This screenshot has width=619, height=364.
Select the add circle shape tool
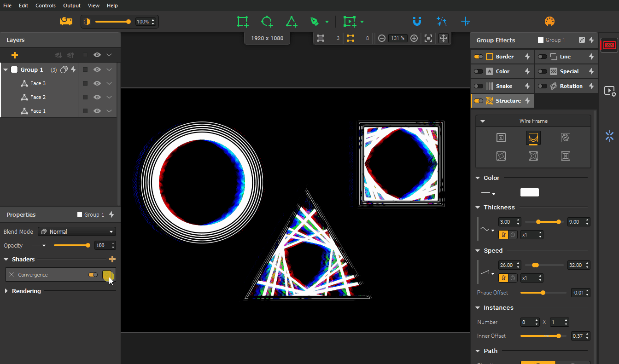pyautogui.click(x=267, y=22)
